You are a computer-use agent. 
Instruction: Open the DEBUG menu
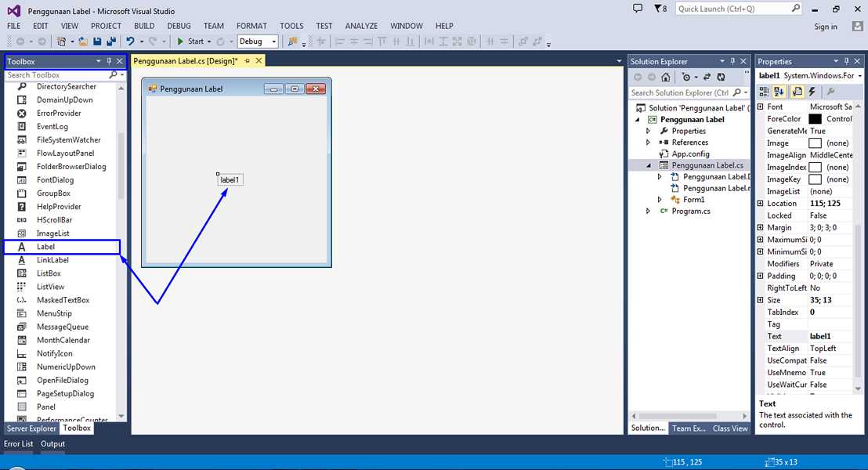tap(179, 26)
